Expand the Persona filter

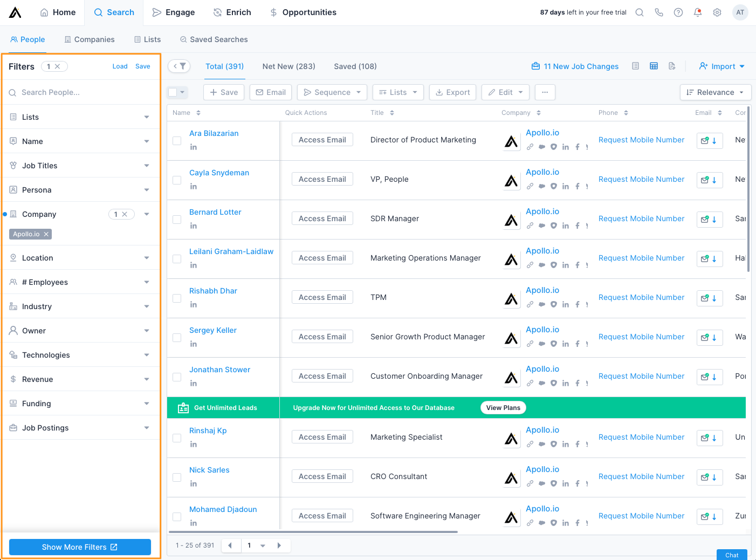click(x=80, y=190)
